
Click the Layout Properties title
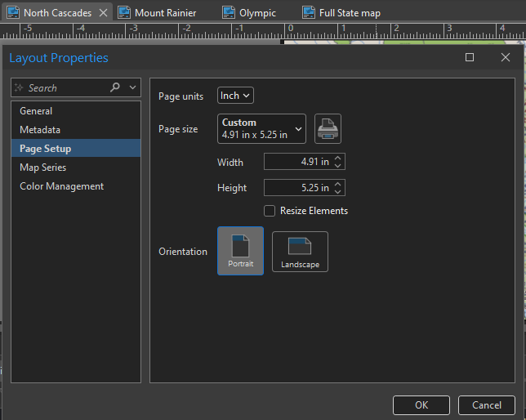point(59,58)
